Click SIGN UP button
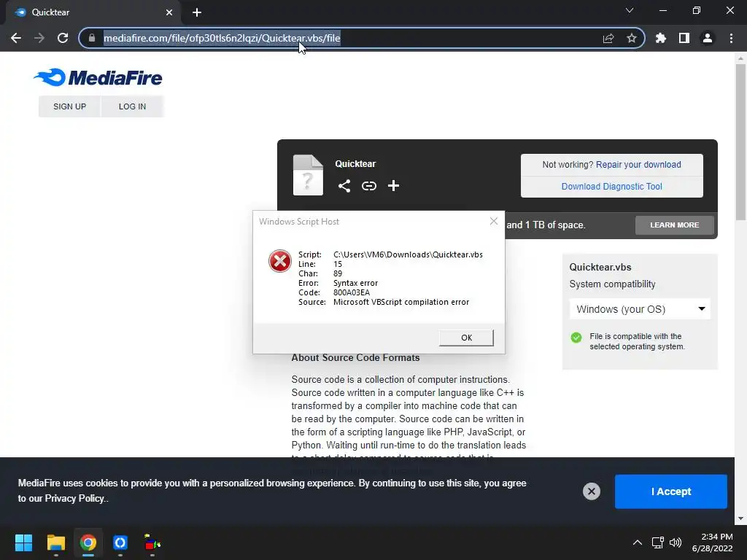Image resolution: width=747 pixels, height=560 pixels. pos(69,106)
